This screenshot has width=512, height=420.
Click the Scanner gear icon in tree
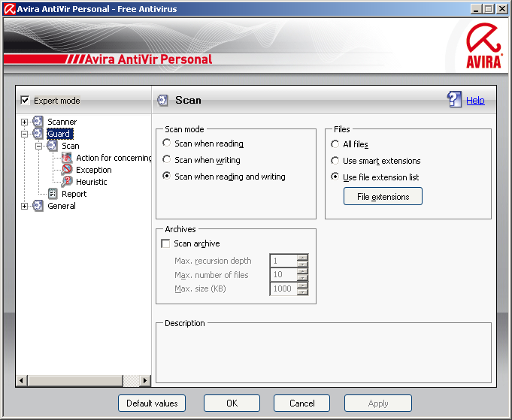(38, 122)
